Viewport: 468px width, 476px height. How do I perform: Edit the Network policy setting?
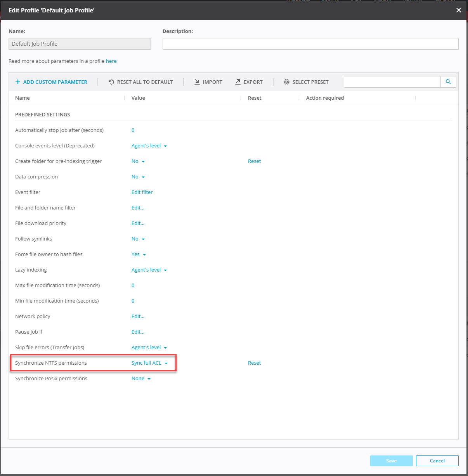pos(138,317)
